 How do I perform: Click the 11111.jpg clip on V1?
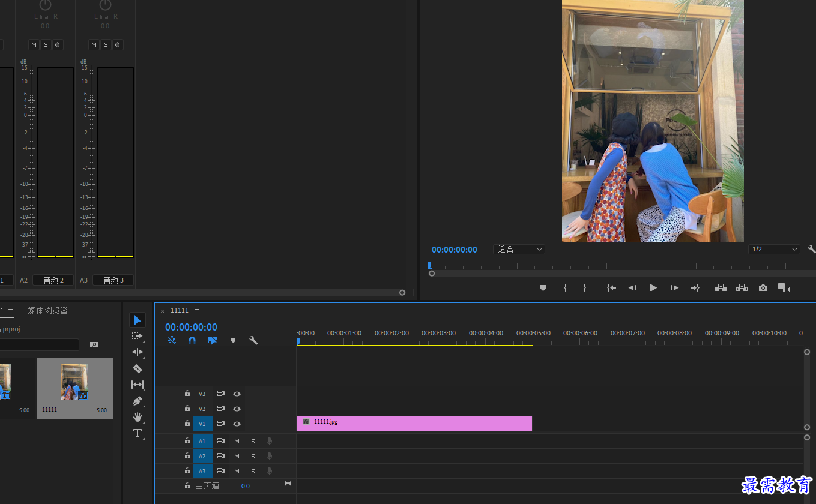pos(414,424)
